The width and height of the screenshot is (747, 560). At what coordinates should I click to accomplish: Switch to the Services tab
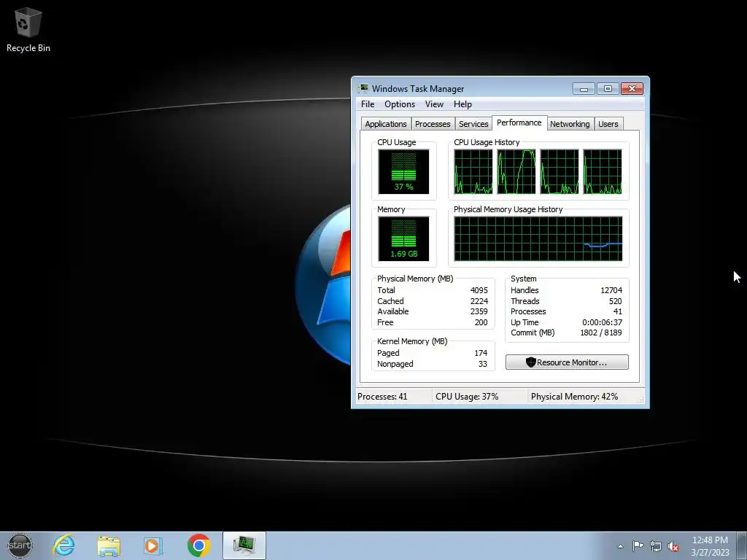click(473, 124)
